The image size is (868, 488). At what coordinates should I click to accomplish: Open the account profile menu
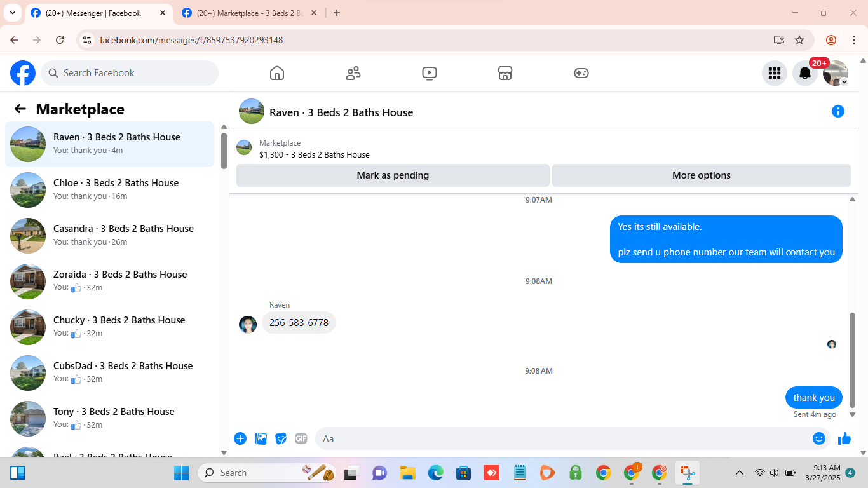836,73
